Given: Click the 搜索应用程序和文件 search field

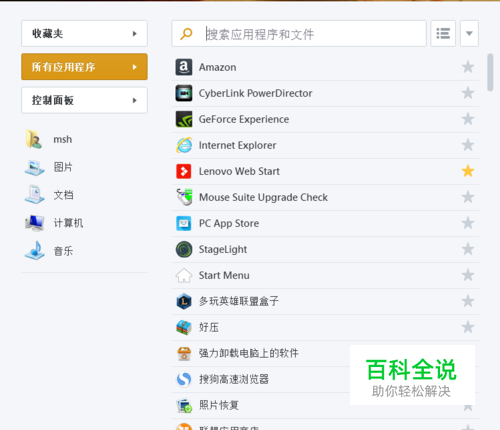Looking at the screenshot, I should (x=299, y=33).
